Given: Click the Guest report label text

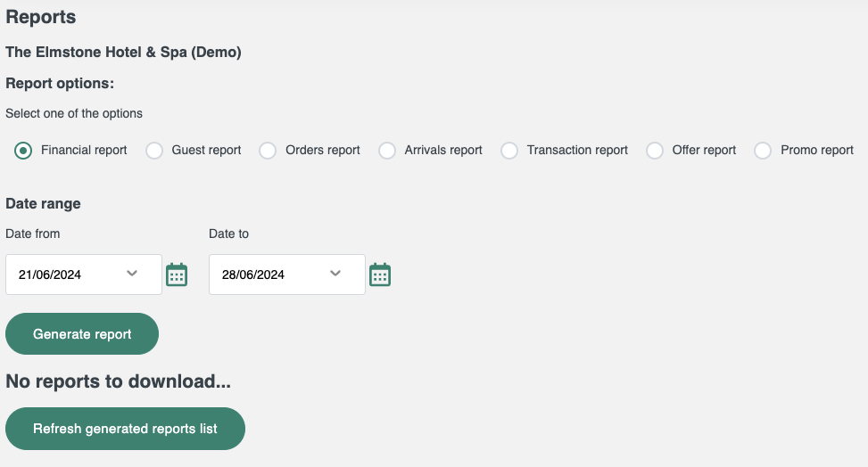Looking at the screenshot, I should tap(206, 150).
